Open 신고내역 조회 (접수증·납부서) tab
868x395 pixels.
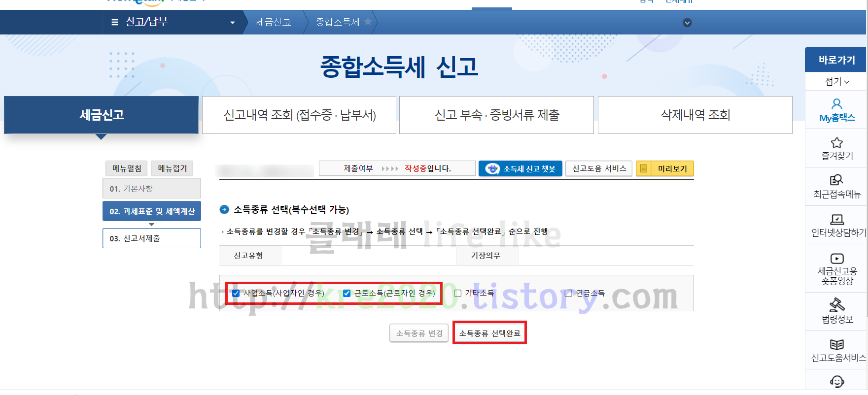(299, 115)
